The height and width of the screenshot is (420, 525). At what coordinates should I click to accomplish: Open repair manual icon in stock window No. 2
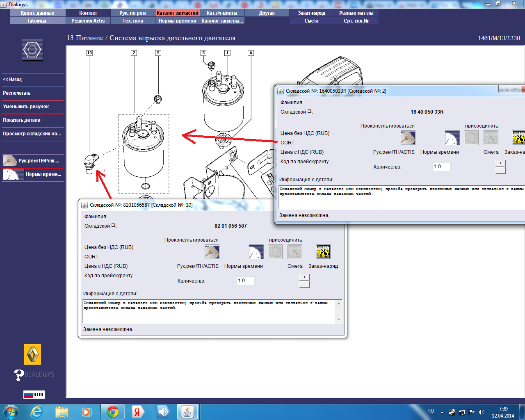(x=408, y=138)
